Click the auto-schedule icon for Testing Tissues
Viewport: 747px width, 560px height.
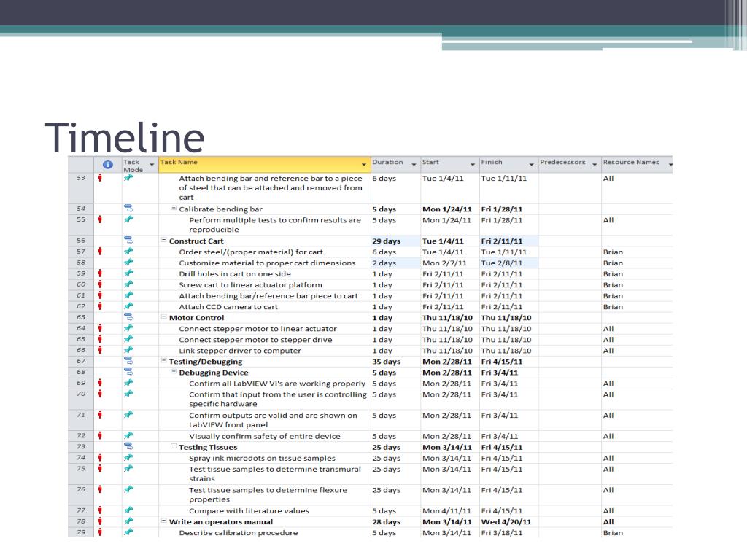(x=128, y=446)
